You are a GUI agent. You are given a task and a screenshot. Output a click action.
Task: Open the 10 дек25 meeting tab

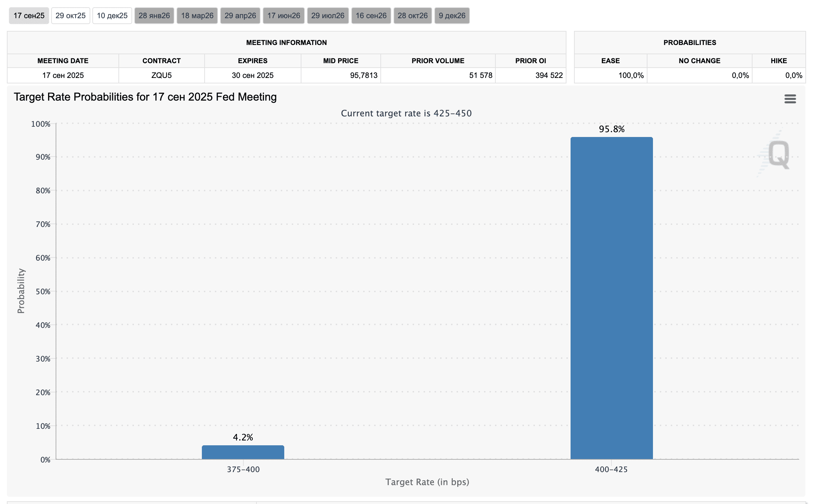pyautogui.click(x=112, y=16)
